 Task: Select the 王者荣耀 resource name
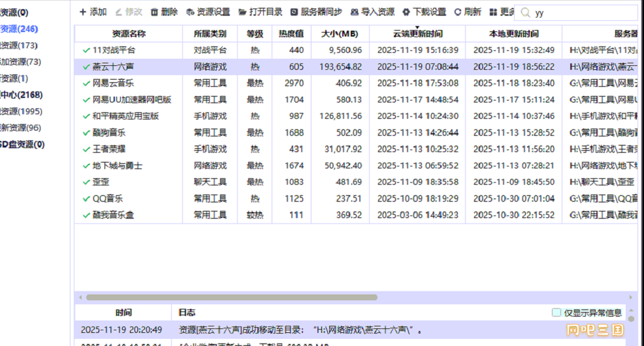(x=109, y=149)
